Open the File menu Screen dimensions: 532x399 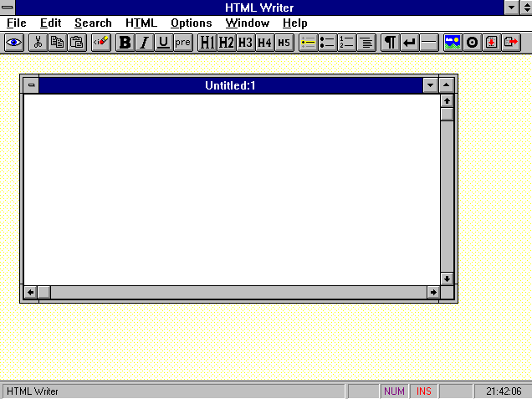tap(16, 23)
